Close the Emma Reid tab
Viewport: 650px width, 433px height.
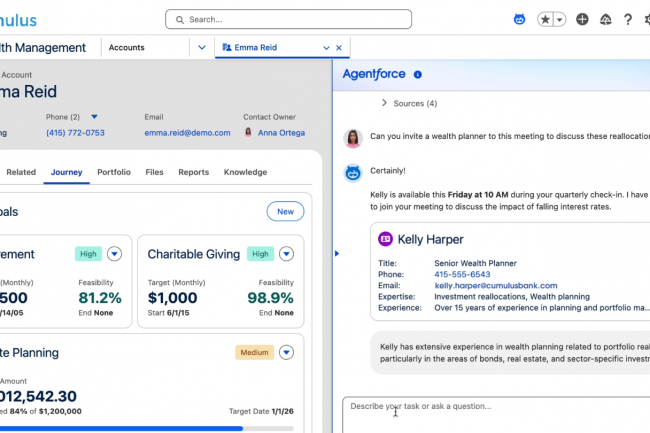[x=339, y=48]
